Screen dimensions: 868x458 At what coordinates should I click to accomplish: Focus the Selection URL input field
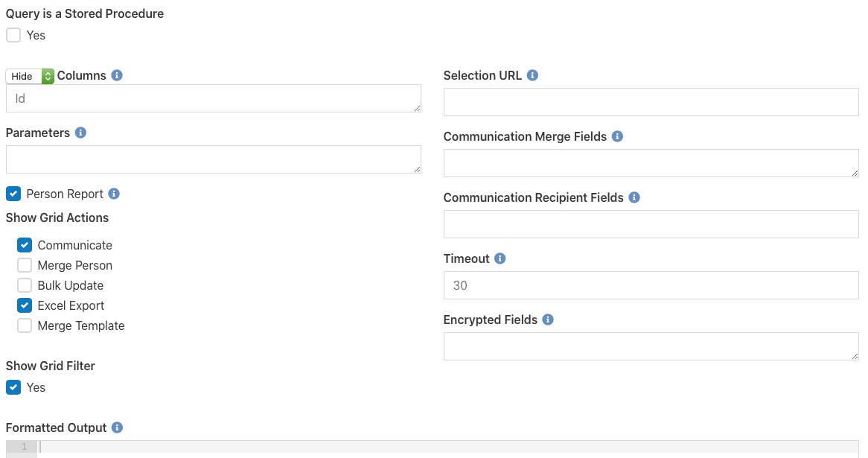tap(651, 102)
